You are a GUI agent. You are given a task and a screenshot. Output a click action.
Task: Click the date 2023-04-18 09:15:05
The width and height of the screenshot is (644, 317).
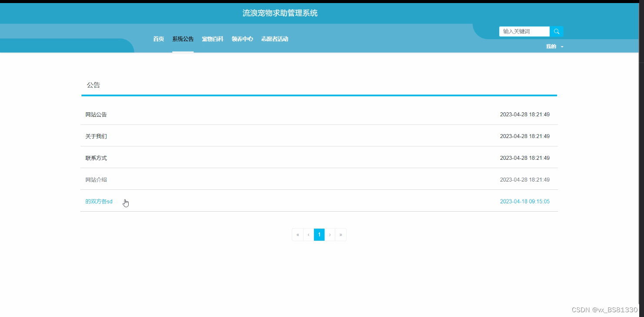(x=525, y=202)
